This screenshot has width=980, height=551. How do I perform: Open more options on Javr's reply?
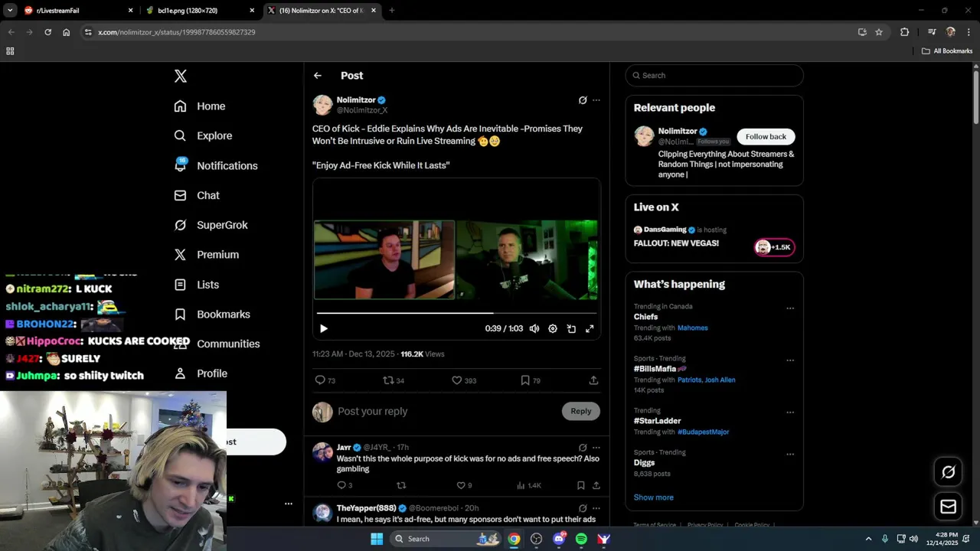(596, 447)
